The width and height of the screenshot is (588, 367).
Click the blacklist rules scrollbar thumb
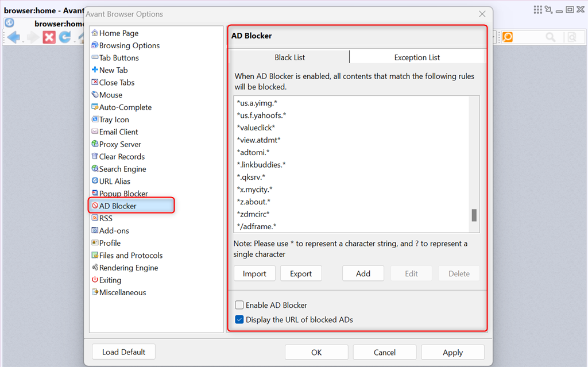tap(474, 215)
